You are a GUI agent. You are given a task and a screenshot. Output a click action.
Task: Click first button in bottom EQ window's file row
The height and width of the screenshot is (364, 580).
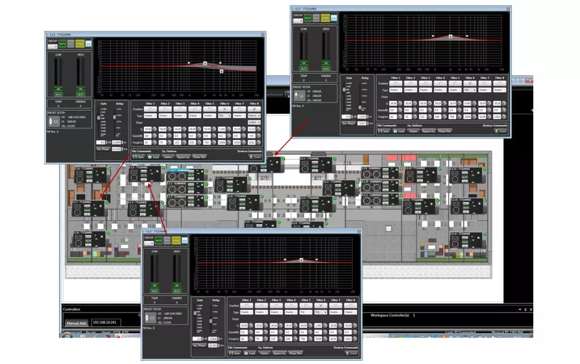[235, 353]
